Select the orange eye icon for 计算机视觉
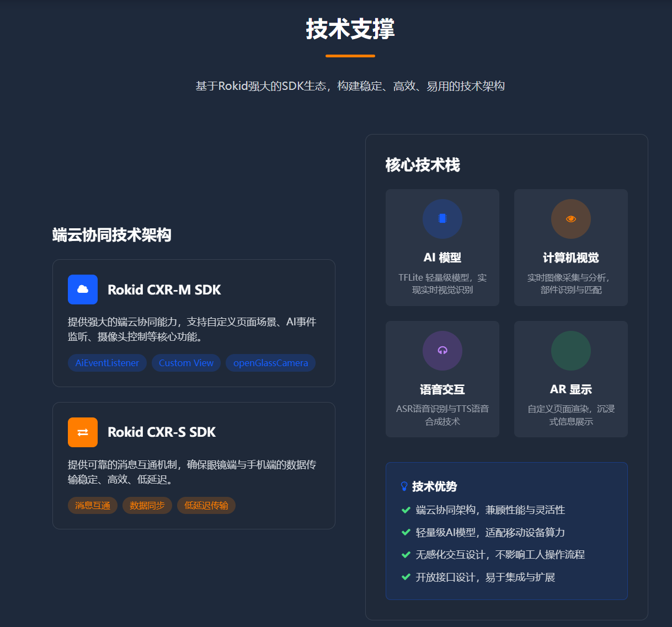 point(571,219)
